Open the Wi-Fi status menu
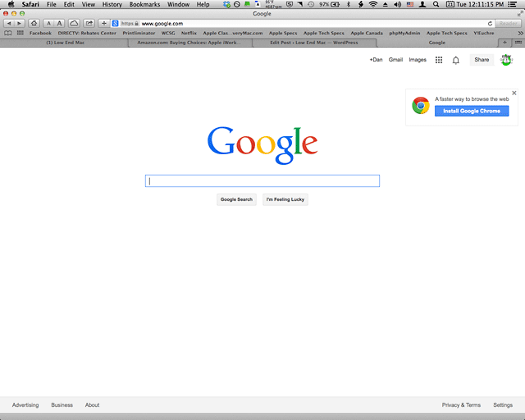 click(x=373, y=4)
